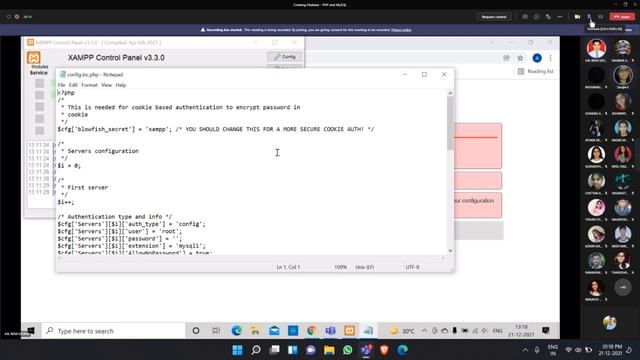Image resolution: width=640 pixels, height=360 pixels.
Task: Click the 'Type here to search' box
Action: click(x=114, y=331)
